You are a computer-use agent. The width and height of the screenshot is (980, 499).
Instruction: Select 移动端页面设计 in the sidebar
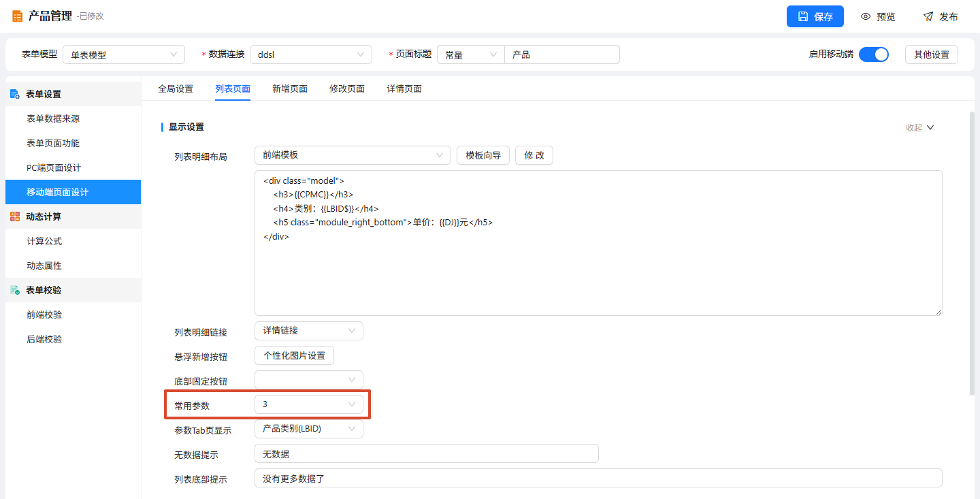(73, 192)
